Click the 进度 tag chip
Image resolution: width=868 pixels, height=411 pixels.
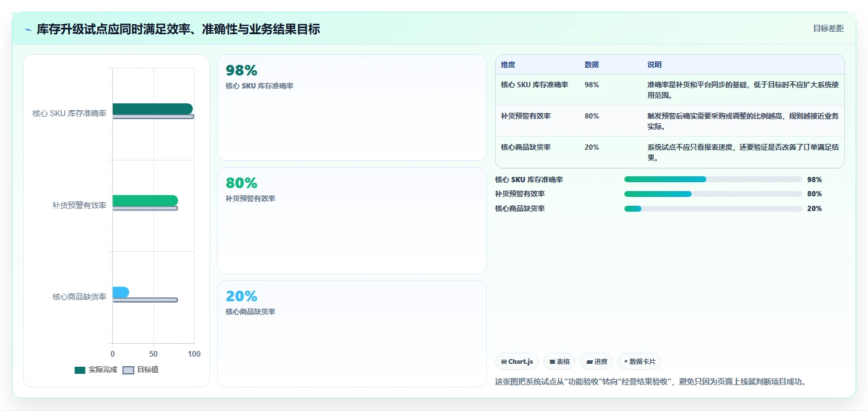[597, 361]
